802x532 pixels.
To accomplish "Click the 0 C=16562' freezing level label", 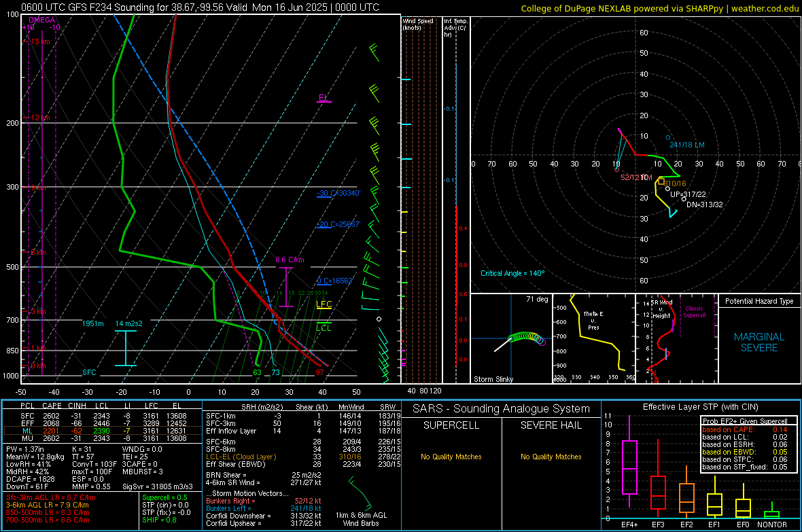I will coord(334,281).
